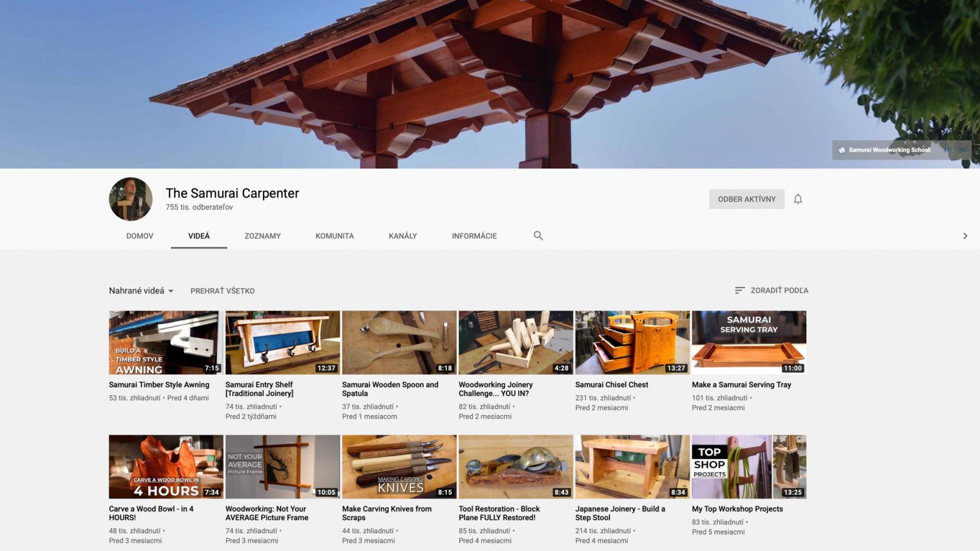Click The Samurai Carpenter channel avatar
Viewport: 980px width, 551px height.
click(x=131, y=199)
